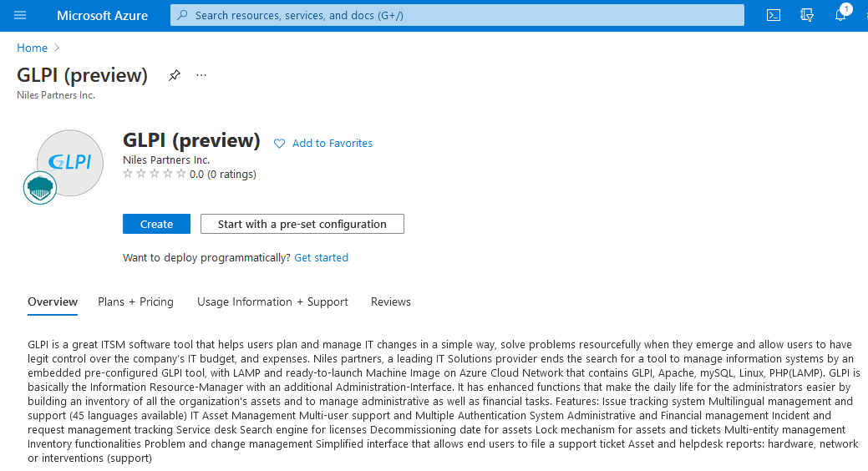Select the Overview tab
The width and height of the screenshot is (868, 471).
coord(53,301)
